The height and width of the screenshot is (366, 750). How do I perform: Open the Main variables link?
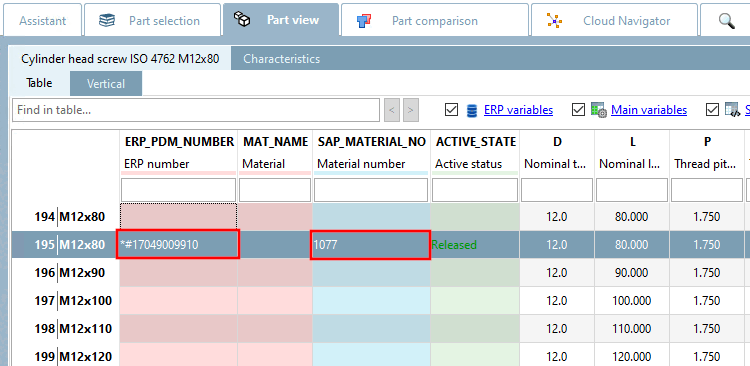pyautogui.click(x=649, y=110)
